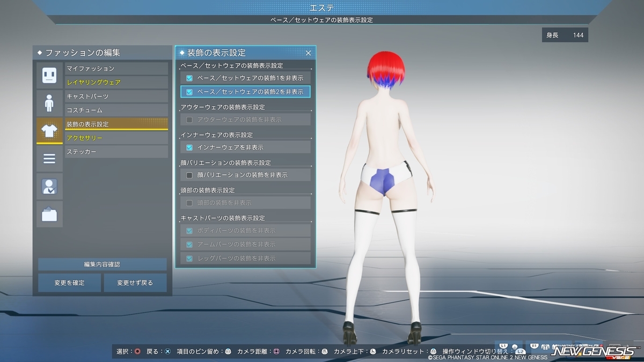Select 装飾の表示設定 menu item
Screen dimensions: 644x362
[x=116, y=124]
